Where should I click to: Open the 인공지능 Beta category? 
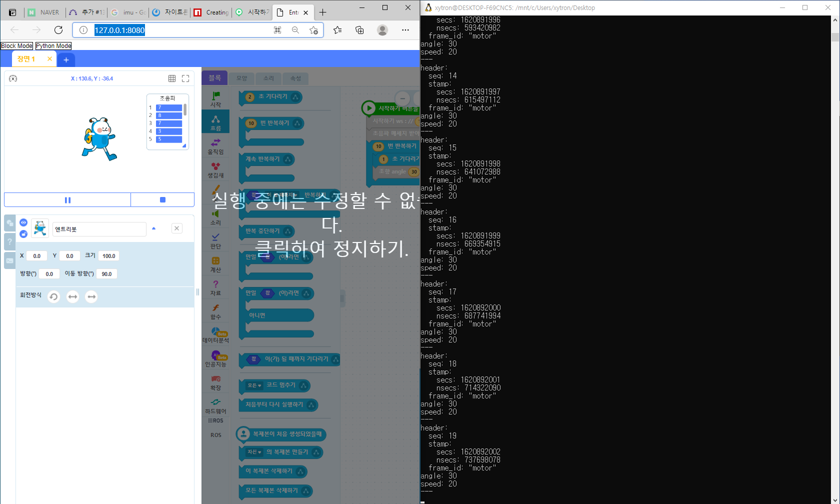pos(215,357)
